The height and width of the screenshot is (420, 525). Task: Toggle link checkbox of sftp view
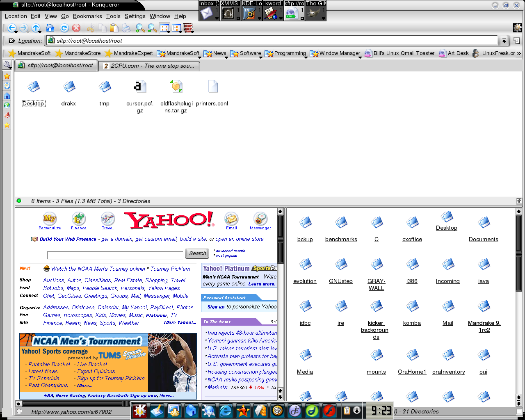(519, 201)
